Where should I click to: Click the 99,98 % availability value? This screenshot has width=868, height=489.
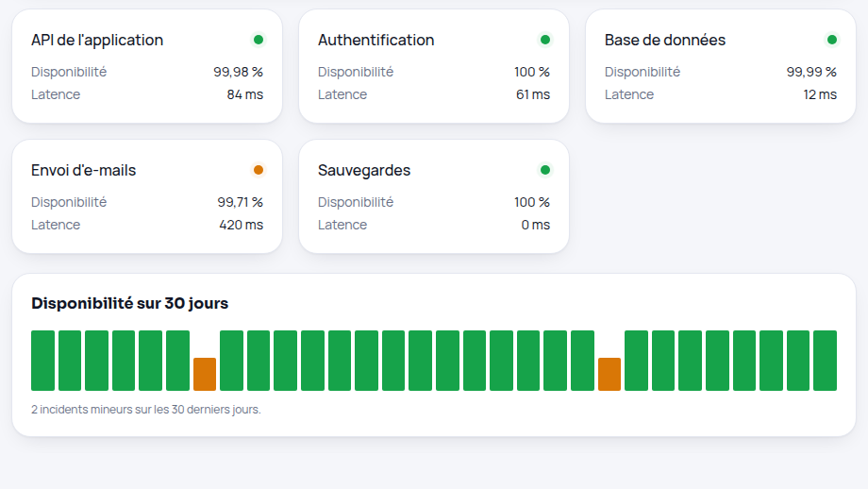tap(238, 72)
